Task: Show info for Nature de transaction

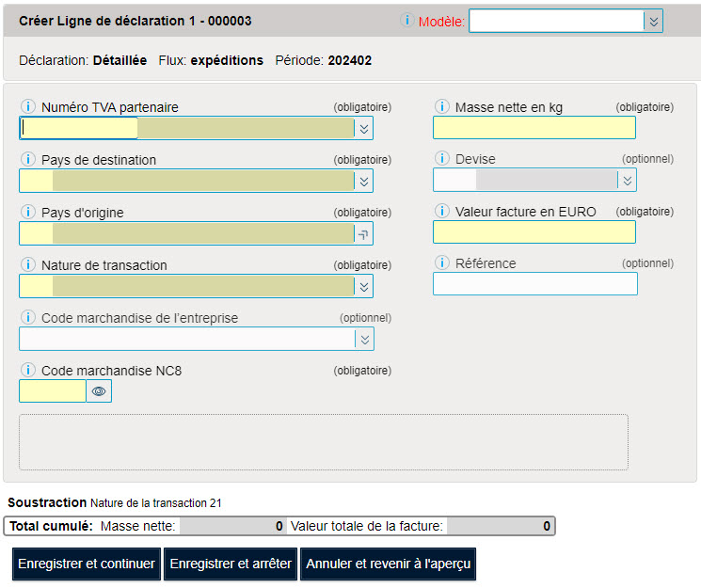Action: (x=27, y=264)
